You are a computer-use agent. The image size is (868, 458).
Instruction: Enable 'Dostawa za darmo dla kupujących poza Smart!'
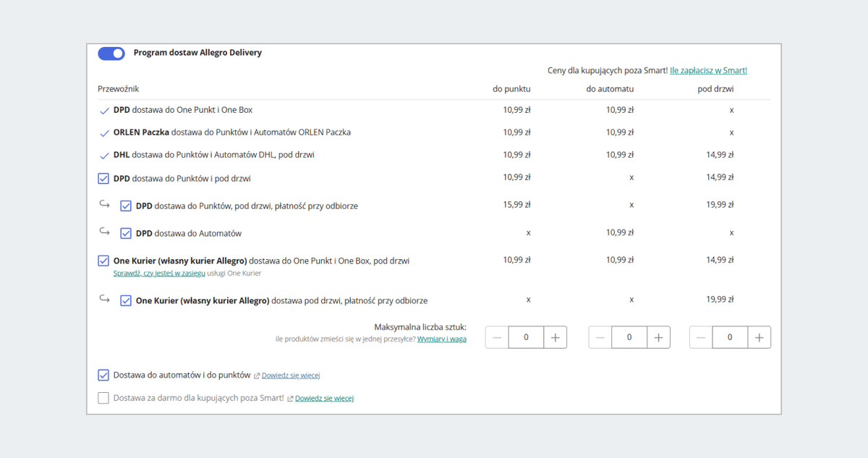(x=103, y=398)
